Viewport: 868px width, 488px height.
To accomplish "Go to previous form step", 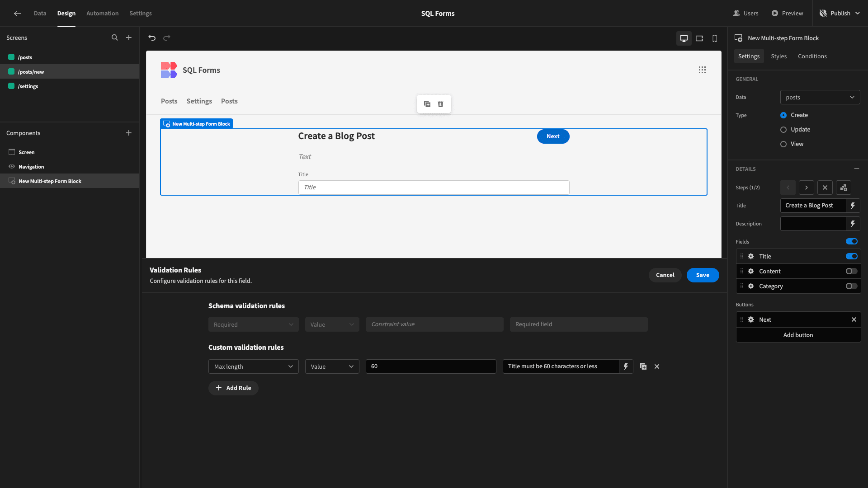I will 788,188.
